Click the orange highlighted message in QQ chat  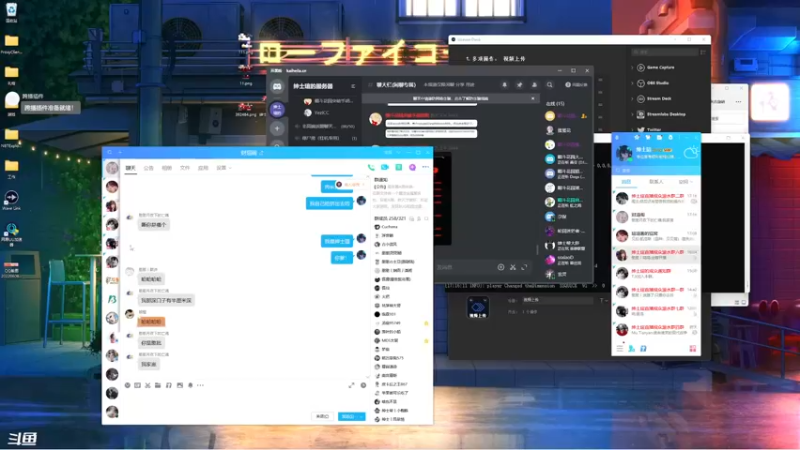coord(152,322)
